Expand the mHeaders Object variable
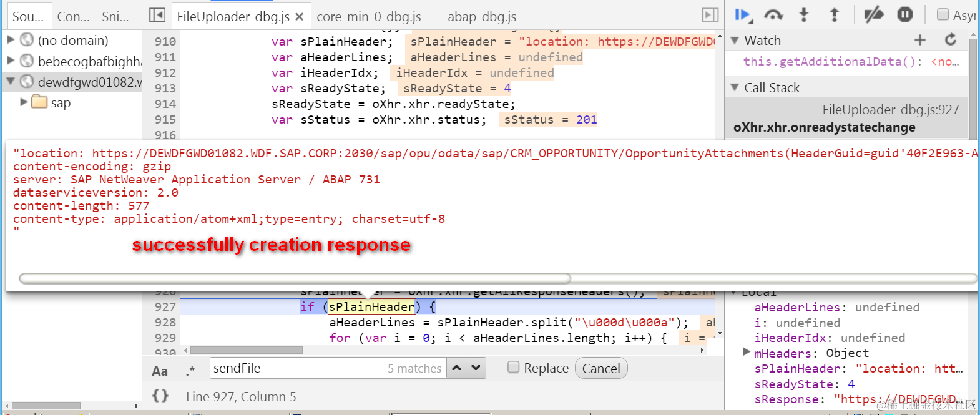Image resolution: width=980 pixels, height=415 pixels. tap(747, 353)
